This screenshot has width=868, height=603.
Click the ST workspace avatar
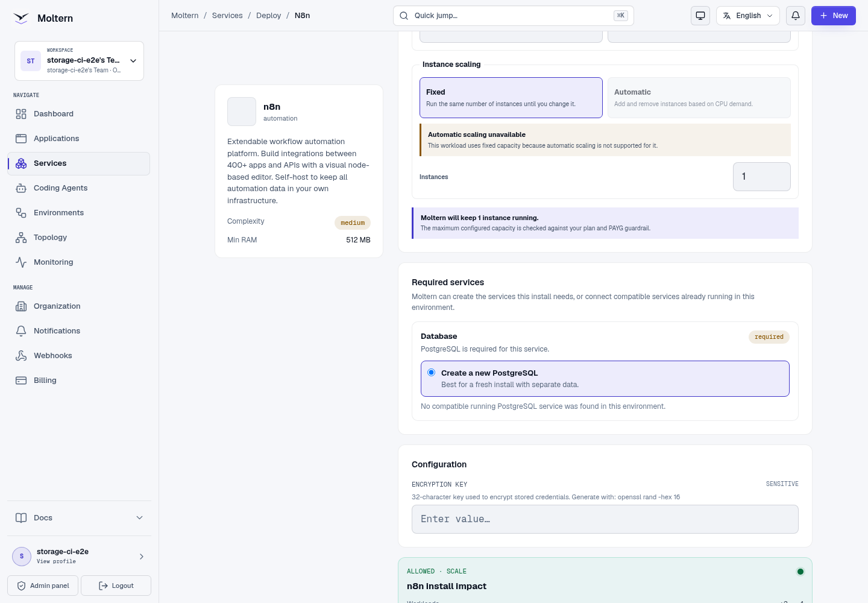coord(31,61)
